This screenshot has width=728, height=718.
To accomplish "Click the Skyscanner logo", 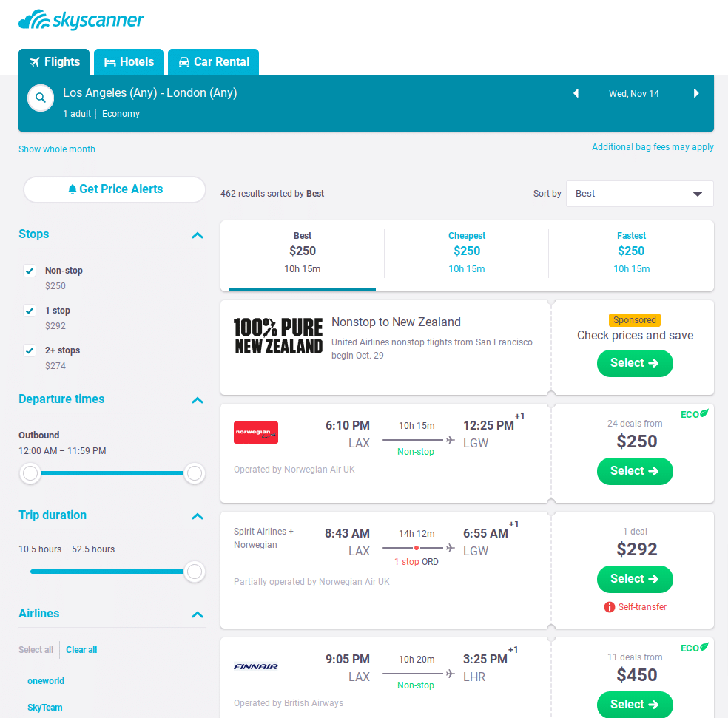I will click(x=81, y=20).
